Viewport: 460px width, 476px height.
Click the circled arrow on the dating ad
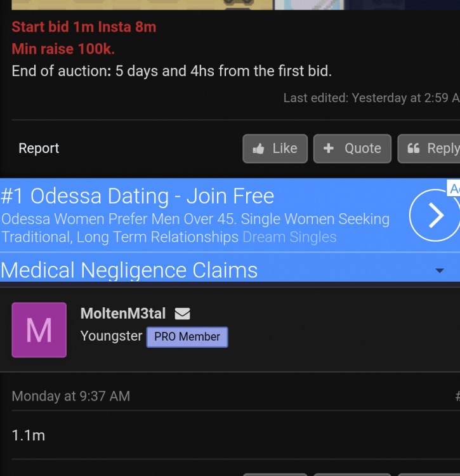(435, 216)
